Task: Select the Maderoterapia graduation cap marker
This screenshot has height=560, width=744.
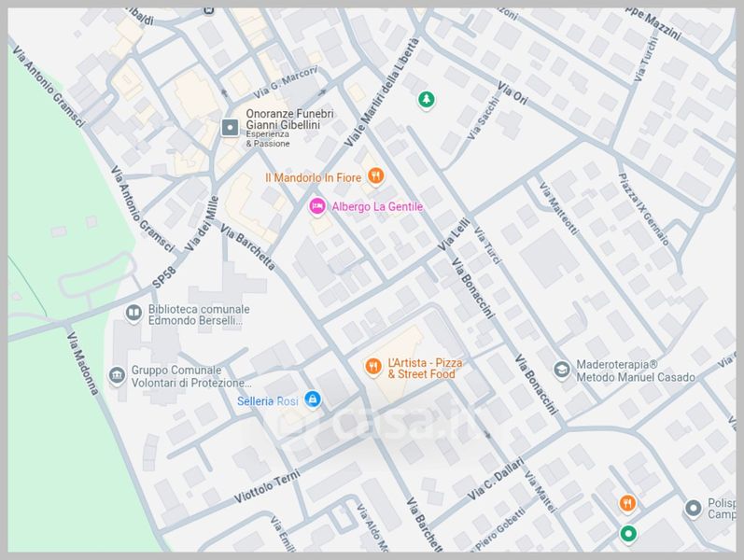Action: tap(561, 370)
